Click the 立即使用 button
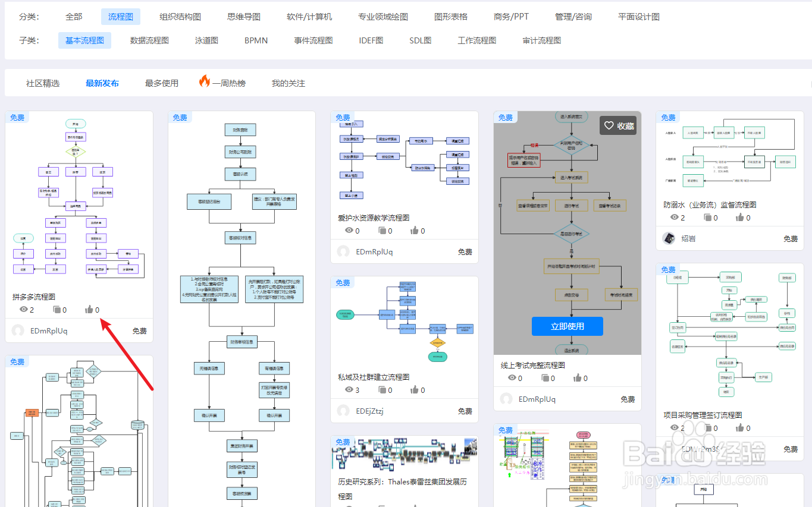 [x=567, y=326]
